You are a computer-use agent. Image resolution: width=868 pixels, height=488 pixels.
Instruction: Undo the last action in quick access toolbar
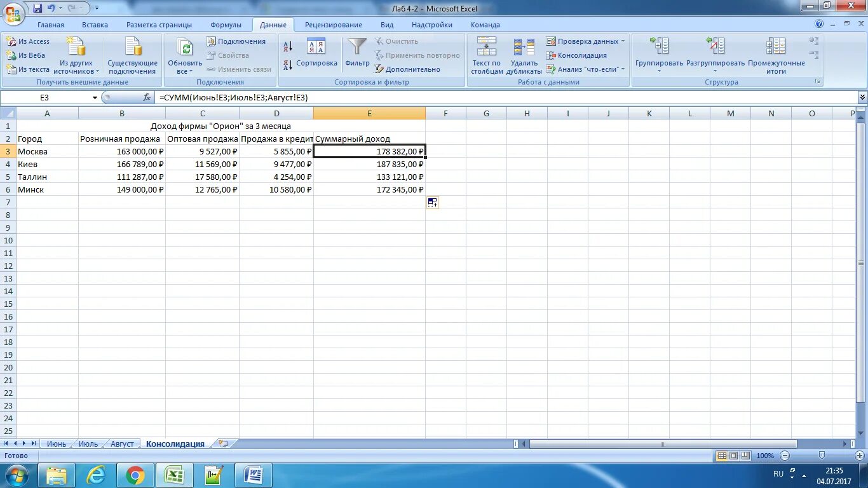click(51, 8)
